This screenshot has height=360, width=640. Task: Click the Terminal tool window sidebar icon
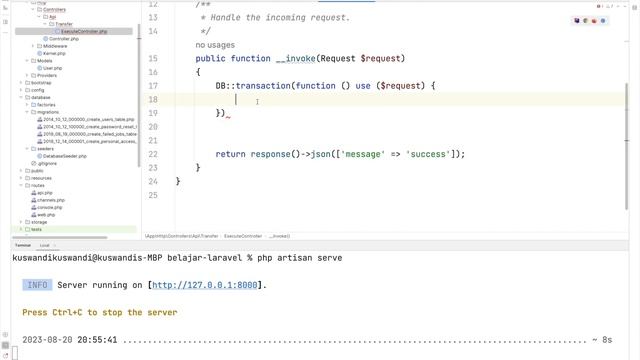coord(5,345)
